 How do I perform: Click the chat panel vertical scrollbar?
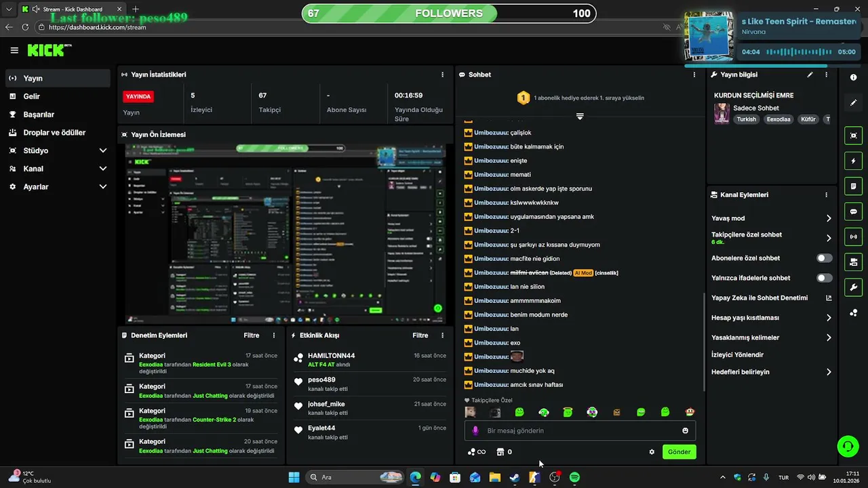pyautogui.click(x=703, y=344)
